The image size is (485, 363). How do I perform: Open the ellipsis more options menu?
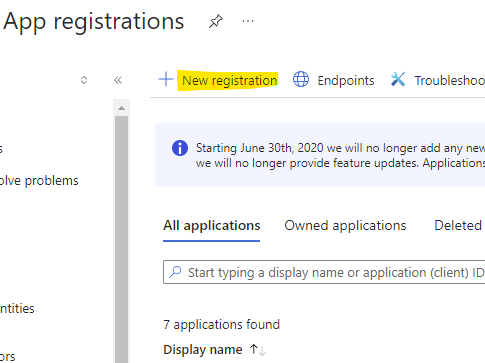coord(248,21)
